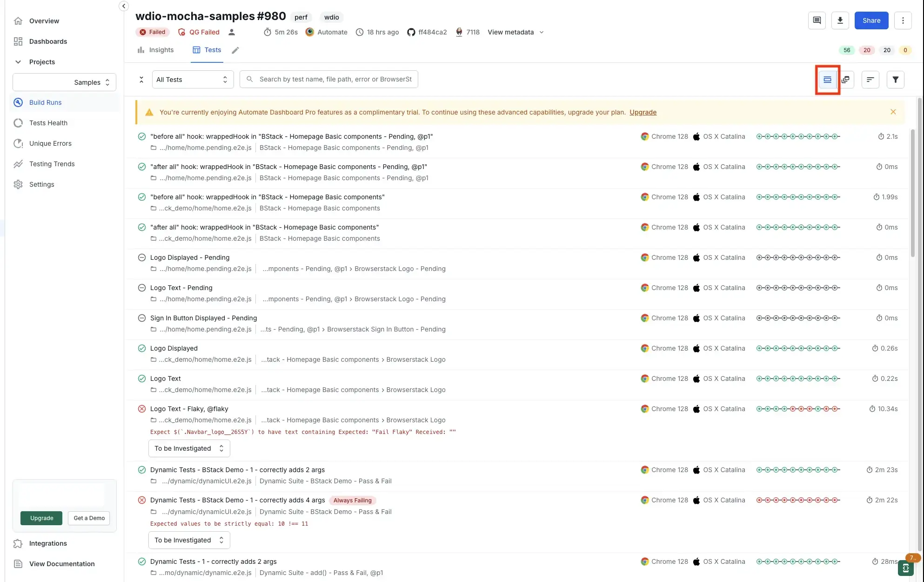This screenshot has height=582, width=924.
Task: Open the Samples project selector
Action: click(x=64, y=82)
